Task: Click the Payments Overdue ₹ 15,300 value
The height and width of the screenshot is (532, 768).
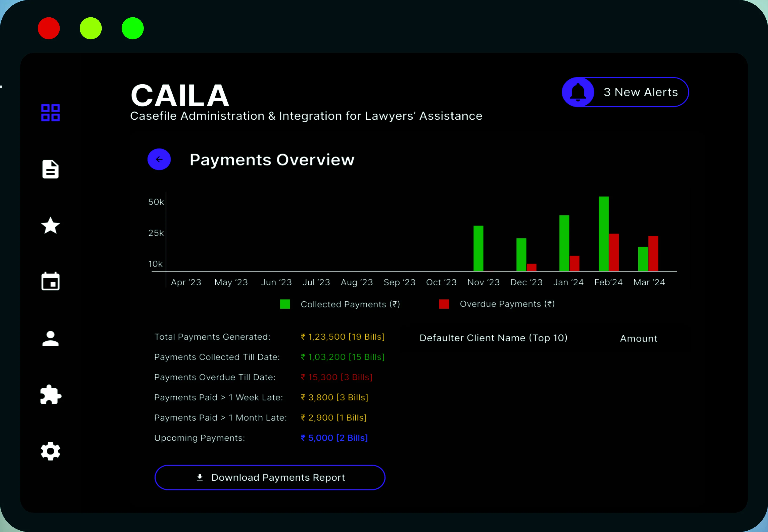Action: 336,377
